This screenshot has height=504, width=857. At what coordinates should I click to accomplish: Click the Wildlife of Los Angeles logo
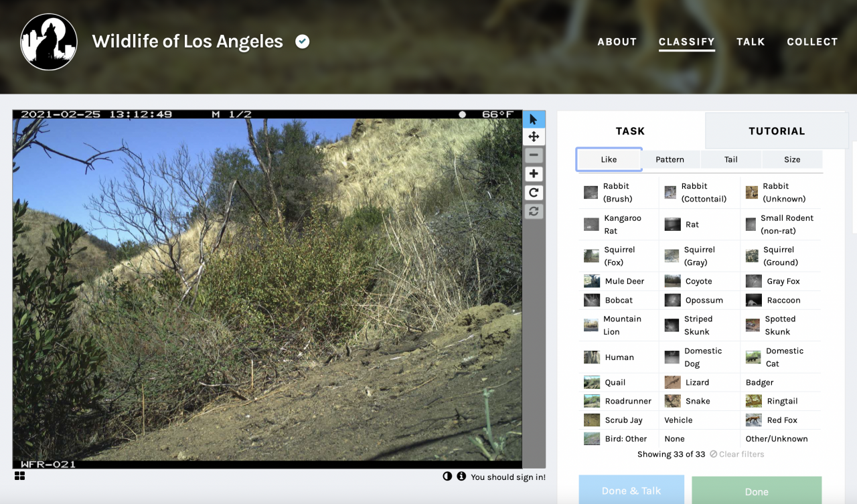(x=49, y=41)
